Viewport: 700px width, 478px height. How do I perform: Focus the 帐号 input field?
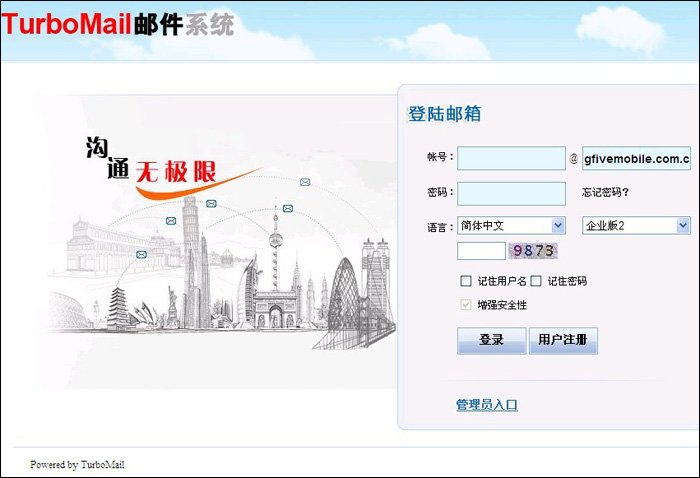511,158
